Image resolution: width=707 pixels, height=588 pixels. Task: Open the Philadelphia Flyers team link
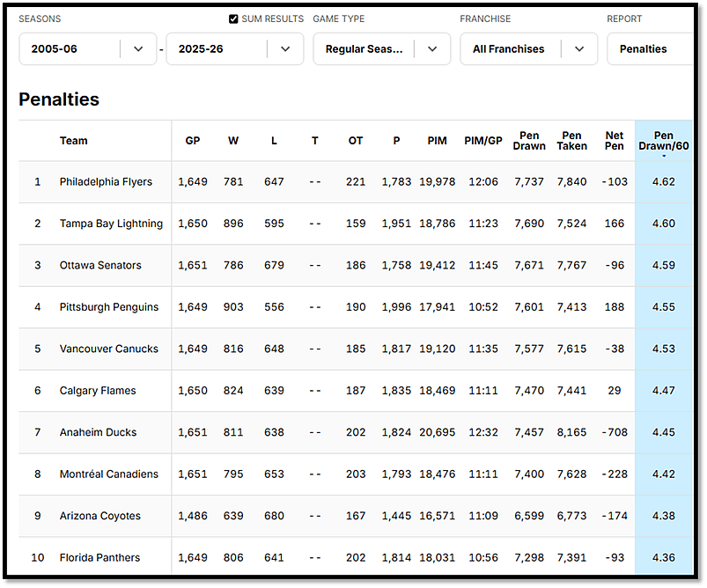pos(106,181)
